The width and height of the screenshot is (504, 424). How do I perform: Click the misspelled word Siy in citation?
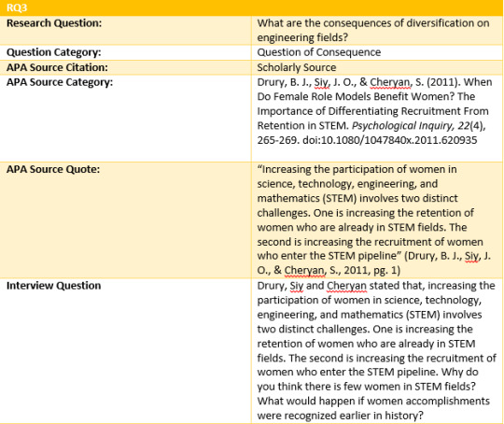pyautogui.click(x=321, y=82)
